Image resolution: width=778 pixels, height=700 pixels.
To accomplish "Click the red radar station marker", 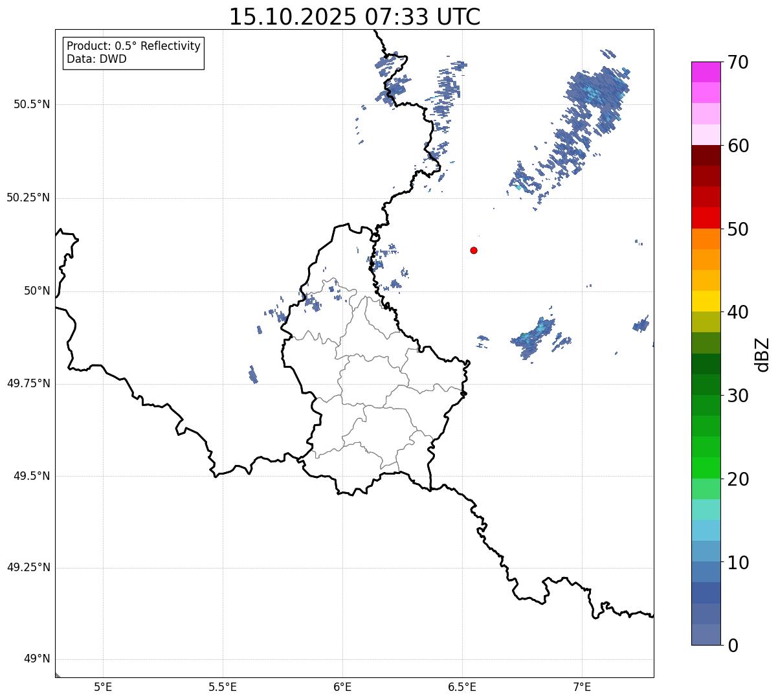I will click(474, 250).
